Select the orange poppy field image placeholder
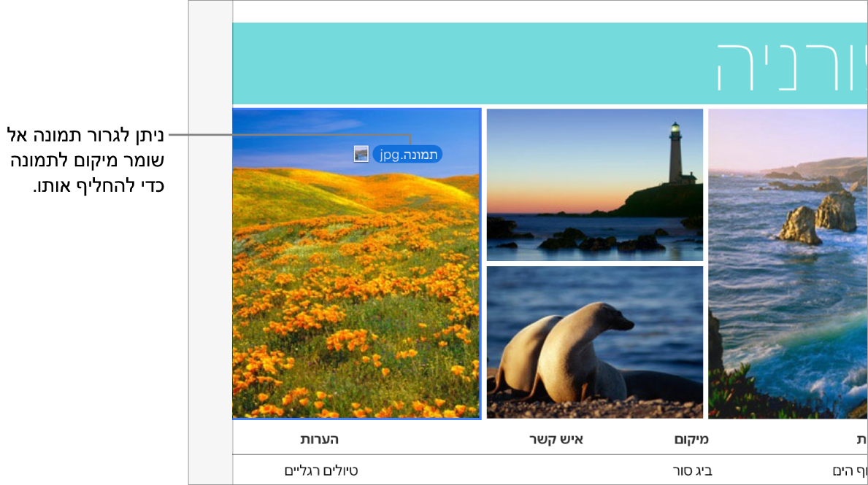Viewport: 868px width, 485px height. tap(356, 264)
